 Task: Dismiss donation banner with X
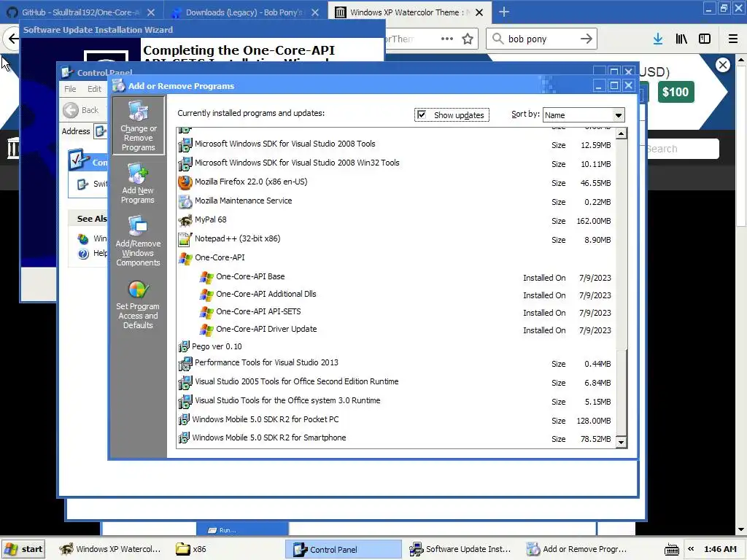723,65
